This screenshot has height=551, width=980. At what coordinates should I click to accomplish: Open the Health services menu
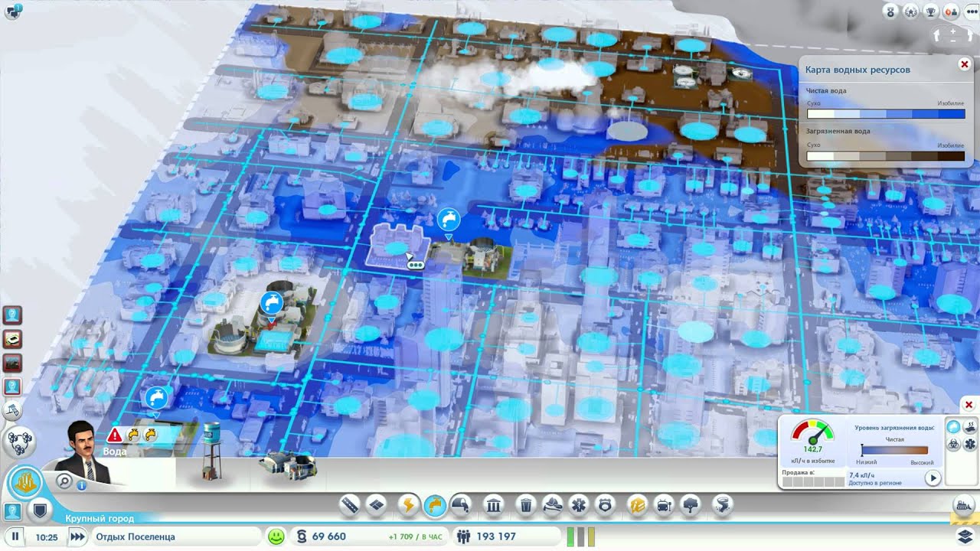[580, 504]
